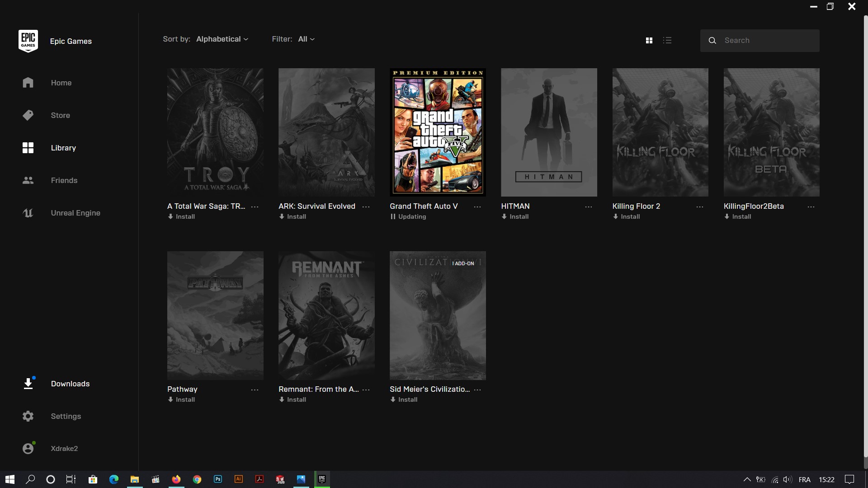Screen dimensions: 868x488
Task: Open Settings from the sidebar
Action: [66, 416]
